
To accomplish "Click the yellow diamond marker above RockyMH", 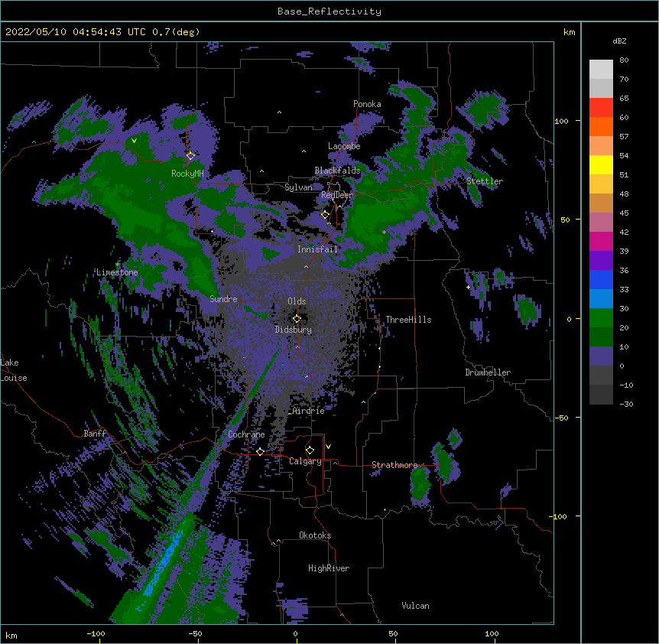I will click(191, 156).
